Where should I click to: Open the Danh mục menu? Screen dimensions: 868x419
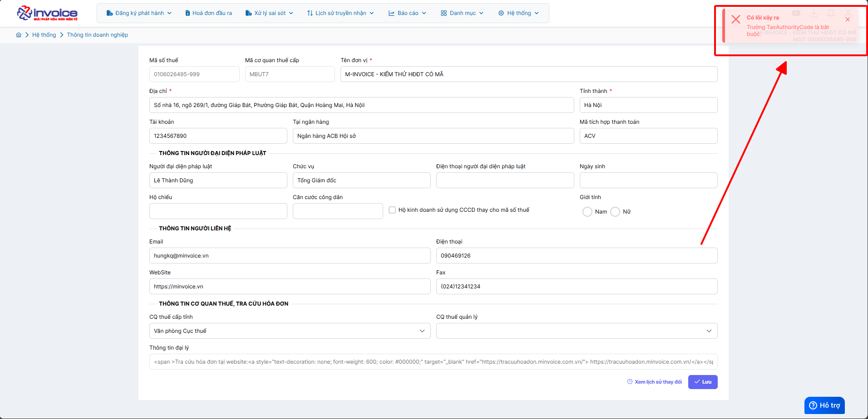tap(462, 13)
